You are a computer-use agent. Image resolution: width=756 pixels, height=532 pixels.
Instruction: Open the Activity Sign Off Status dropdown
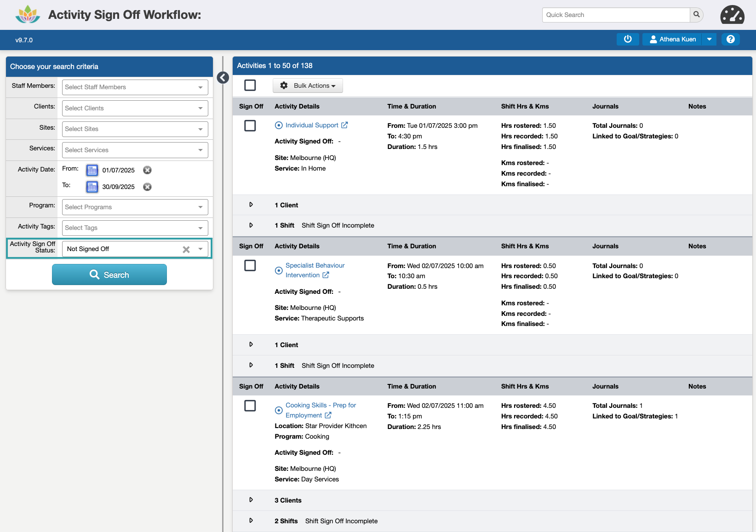(x=200, y=249)
